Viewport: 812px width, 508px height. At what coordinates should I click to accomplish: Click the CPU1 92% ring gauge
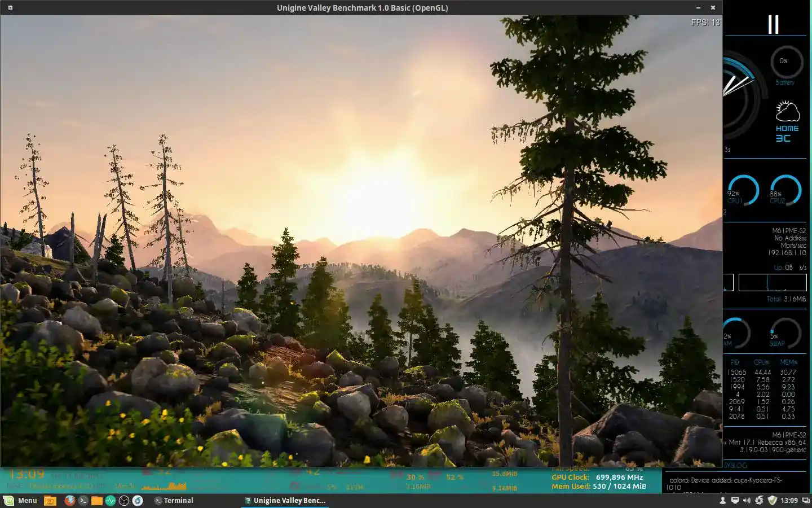[x=742, y=191]
